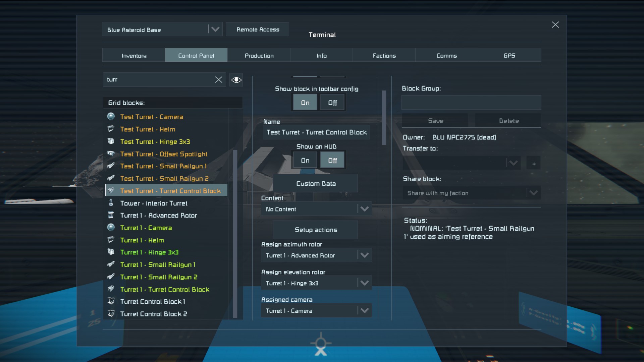Turn on Show on HUD
This screenshot has height=362, width=644.
pyautogui.click(x=305, y=160)
